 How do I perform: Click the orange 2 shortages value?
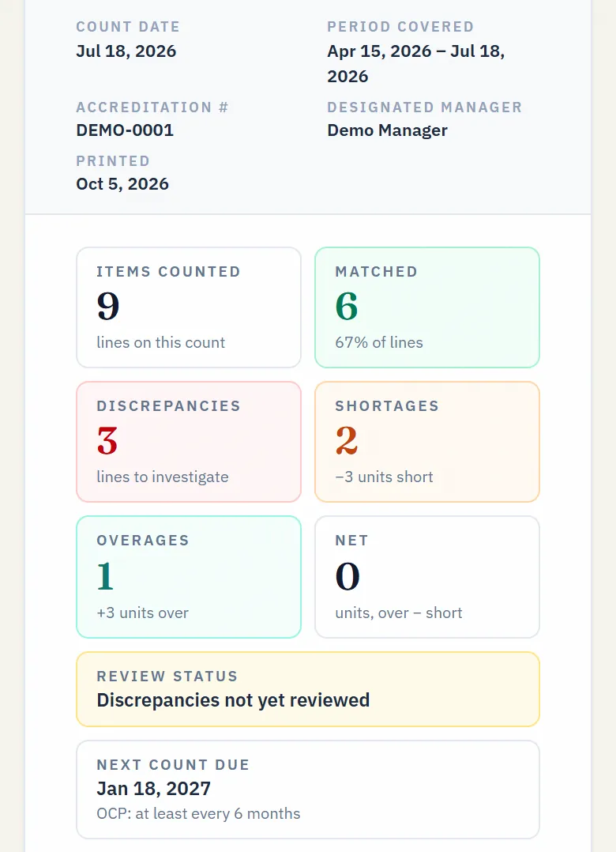347,441
